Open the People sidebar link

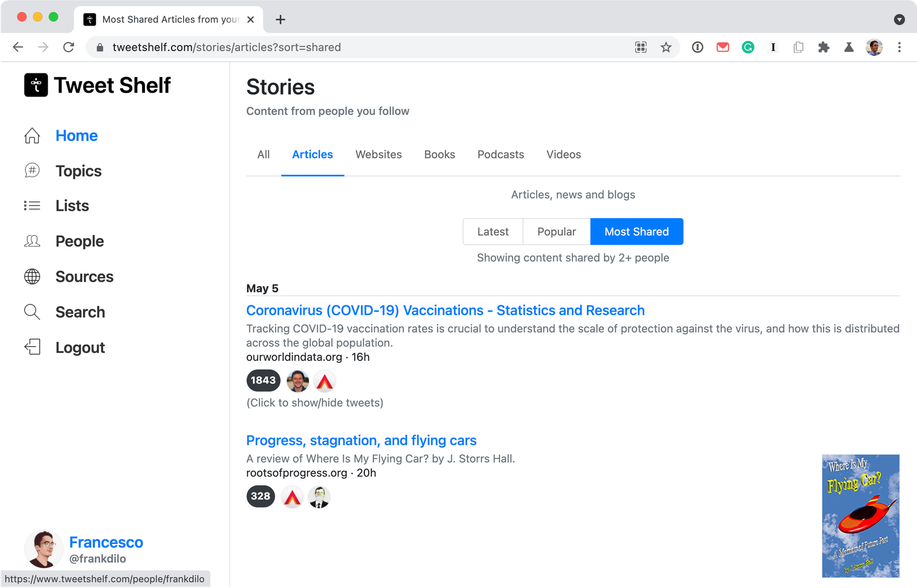(80, 242)
